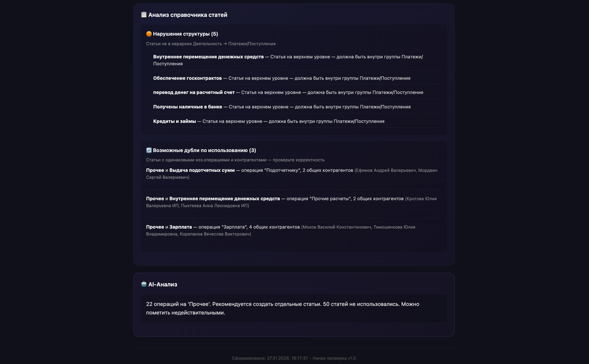
Task: Click the refresh arrows icon near Возможные дубли
Action: pos(149,150)
